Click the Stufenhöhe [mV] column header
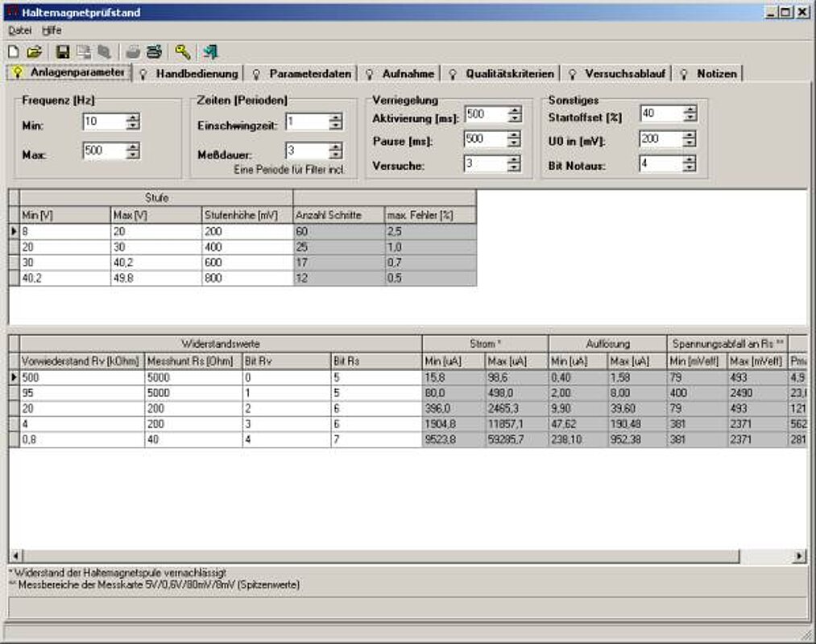Viewport: 816px width, 644px height. 247,215
